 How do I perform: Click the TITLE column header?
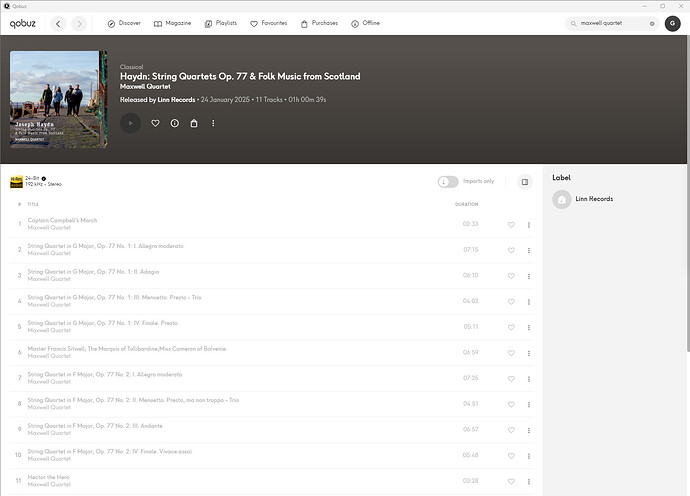(x=33, y=204)
